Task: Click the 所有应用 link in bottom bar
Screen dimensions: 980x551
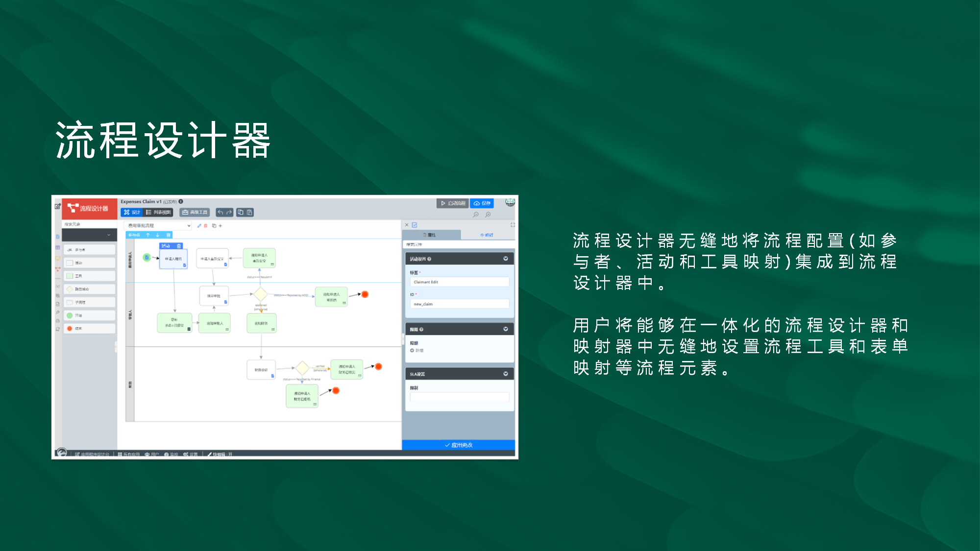Action: (129, 455)
